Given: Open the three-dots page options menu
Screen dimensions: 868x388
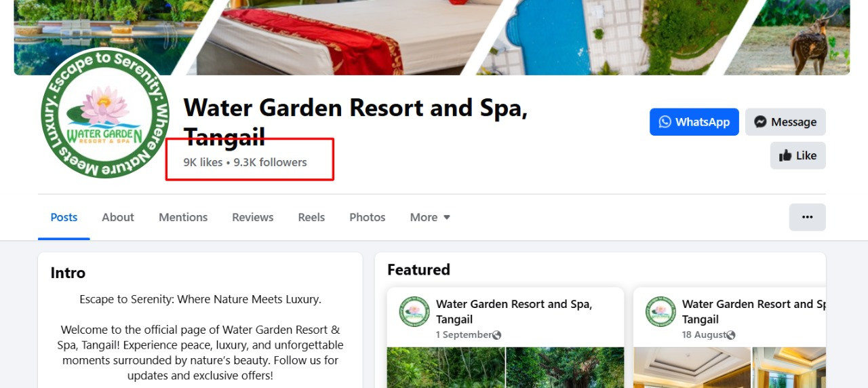Looking at the screenshot, I should pos(807,217).
